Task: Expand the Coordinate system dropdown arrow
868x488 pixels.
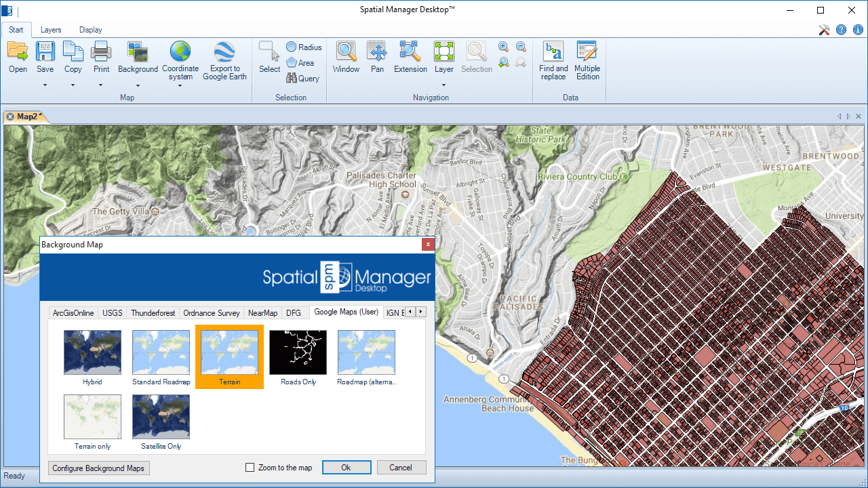Action: 180,85
